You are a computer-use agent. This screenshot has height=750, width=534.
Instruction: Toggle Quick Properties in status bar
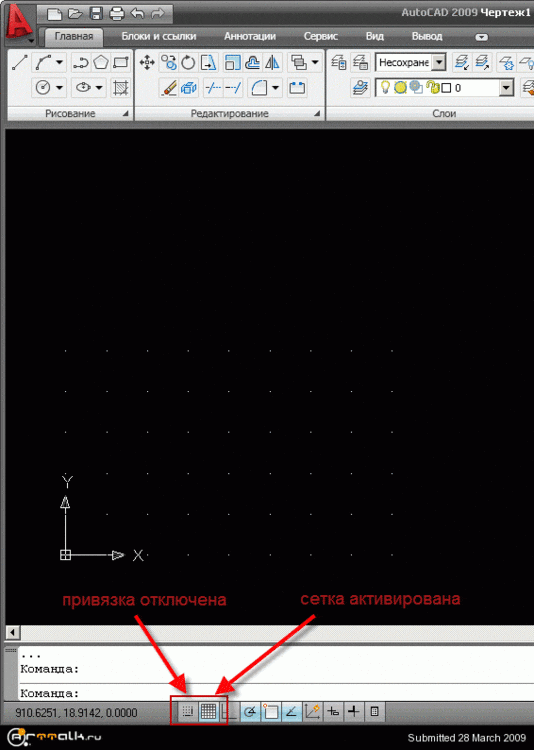(375, 712)
